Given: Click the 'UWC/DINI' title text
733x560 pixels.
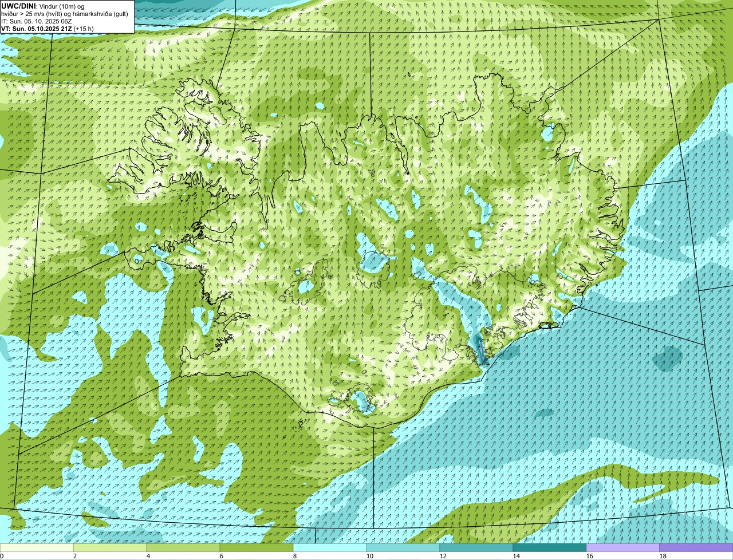Looking at the screenshot, I should 19,6.
